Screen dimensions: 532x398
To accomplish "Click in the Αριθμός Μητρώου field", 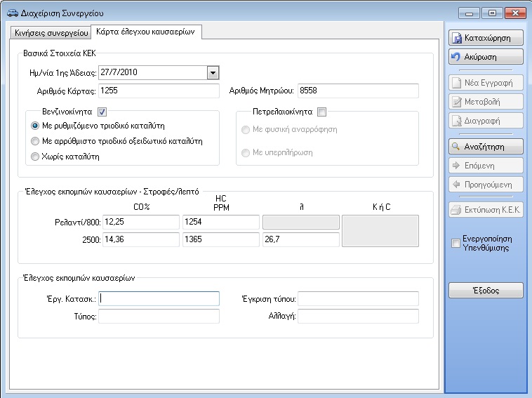I will click(358, 91).
